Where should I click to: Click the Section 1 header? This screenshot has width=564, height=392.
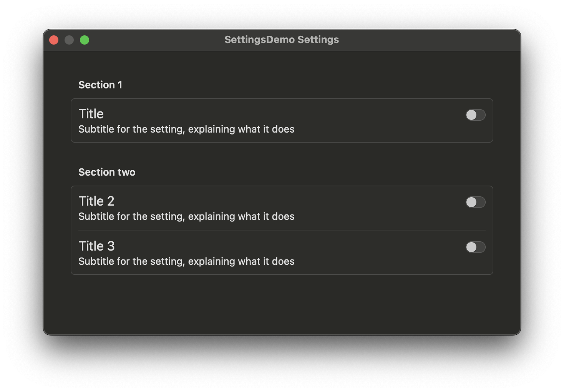tap(100, 85)
